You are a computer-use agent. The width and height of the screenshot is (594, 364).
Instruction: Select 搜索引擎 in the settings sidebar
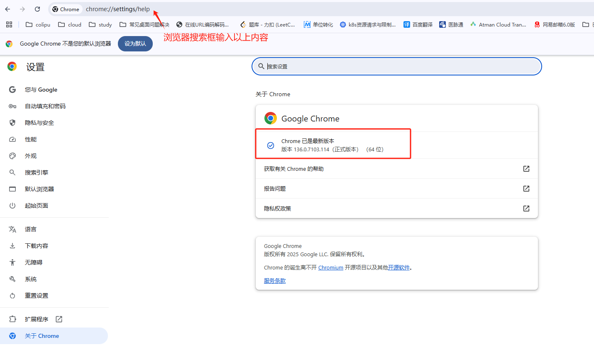[x=37, y=172]
